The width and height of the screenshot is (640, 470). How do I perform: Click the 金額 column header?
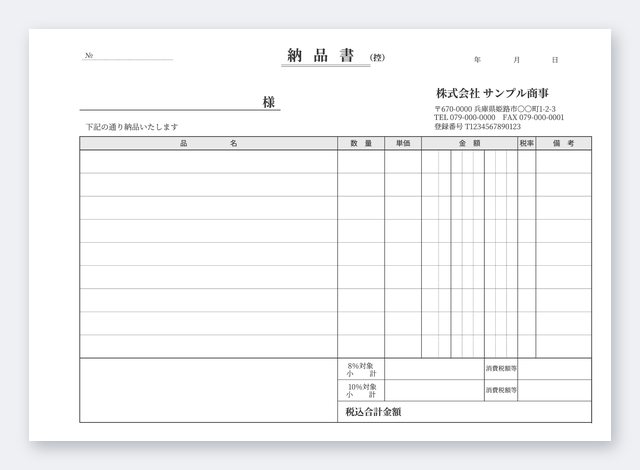[x=469, y=143]
